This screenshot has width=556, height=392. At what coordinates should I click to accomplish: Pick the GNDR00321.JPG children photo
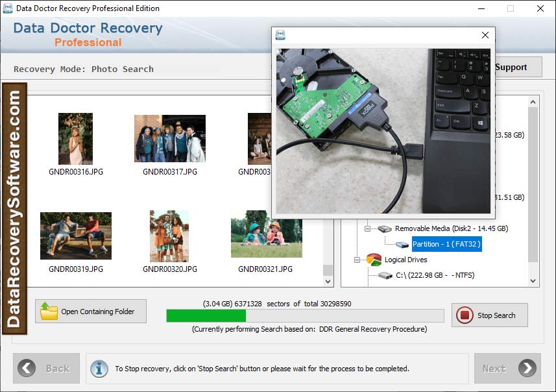click(x=266, y=234)
